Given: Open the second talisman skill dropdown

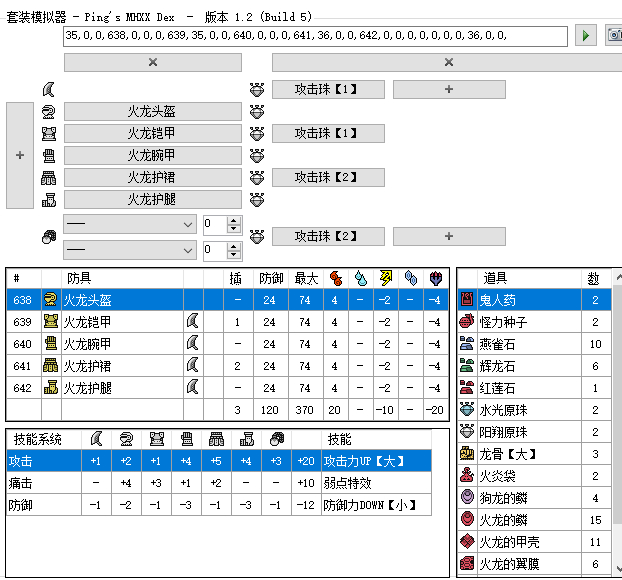Looking at the screenshot, I should pyautogui.click(x=130, y=250).
